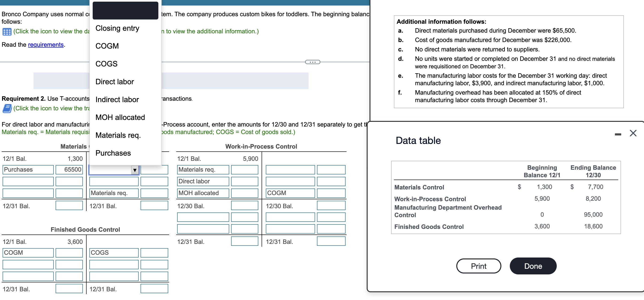Choose COGM option in dropdown
This screenshot has width=644, height=300.
[x=107, y=46]
